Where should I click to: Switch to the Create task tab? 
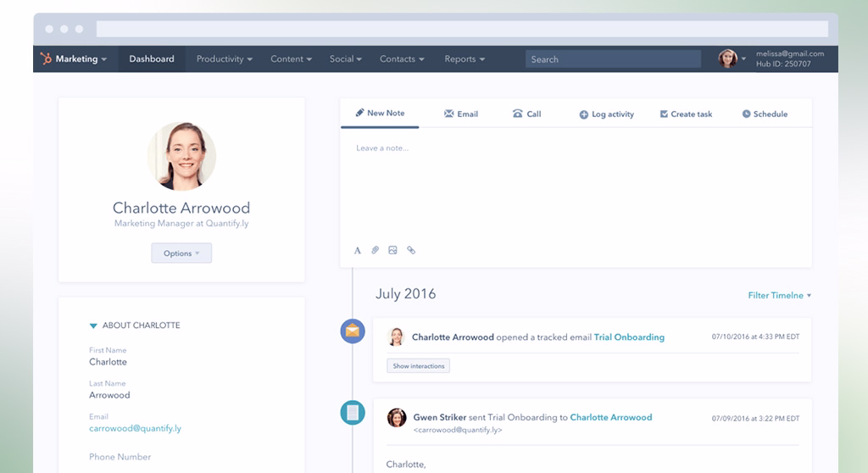click(686, 114)
